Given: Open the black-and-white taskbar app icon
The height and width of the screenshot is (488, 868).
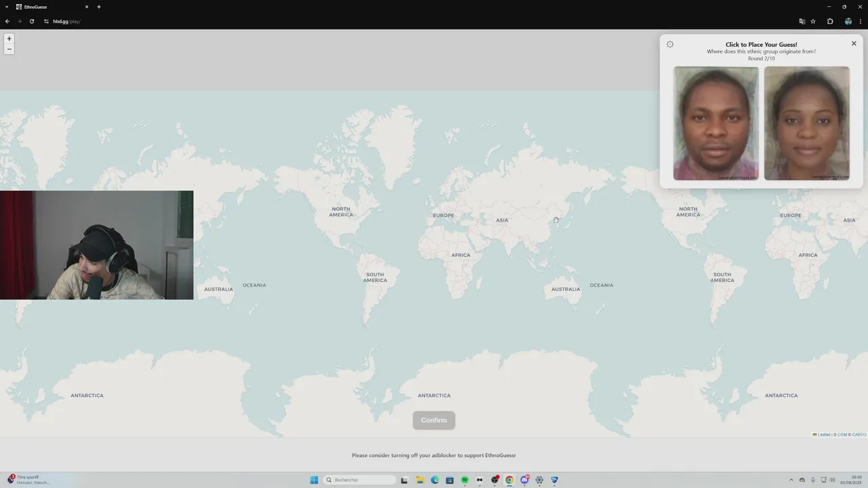Looking at the screenshot, I should click(x=479, y=480).
